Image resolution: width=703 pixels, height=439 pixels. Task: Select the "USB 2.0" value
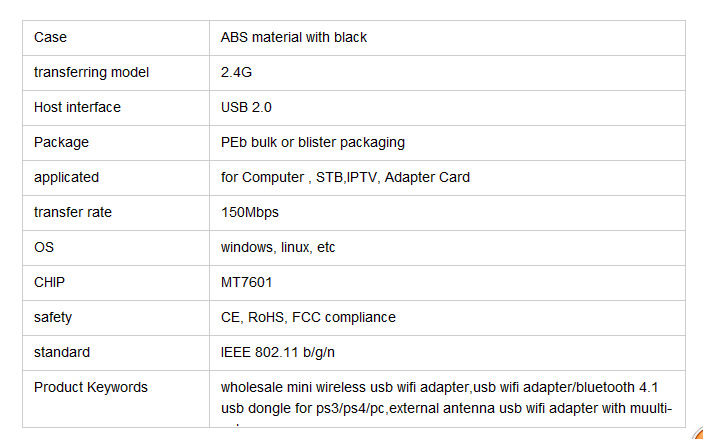point(246,107)
